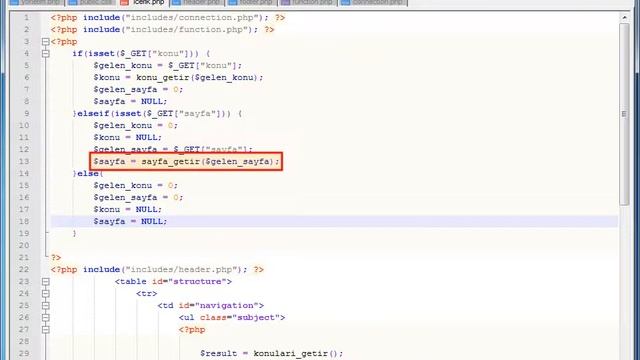Click line number 20 in the margin

(x=24, y=245)
